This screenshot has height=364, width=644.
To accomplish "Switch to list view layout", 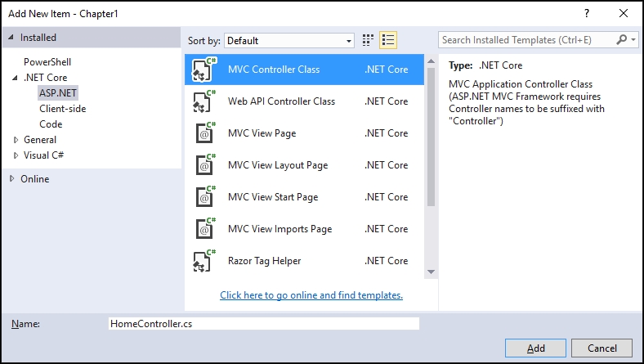I will (x=388, y=40).
